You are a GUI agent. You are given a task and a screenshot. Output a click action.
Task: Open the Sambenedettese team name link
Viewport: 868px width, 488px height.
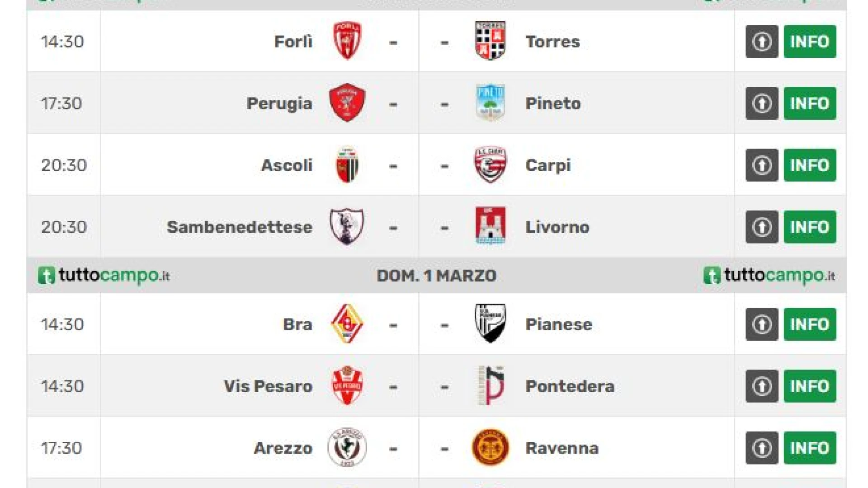(x=239, y=227)
